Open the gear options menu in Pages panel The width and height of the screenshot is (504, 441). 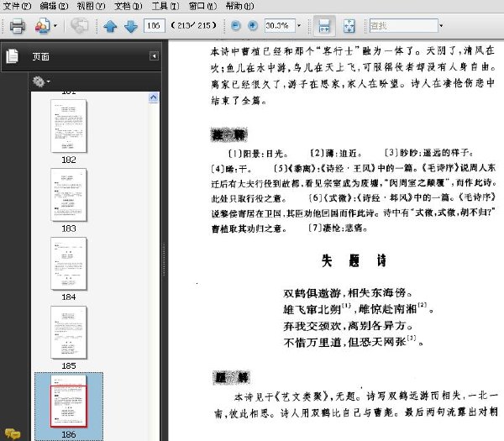[x=41, y=81]
